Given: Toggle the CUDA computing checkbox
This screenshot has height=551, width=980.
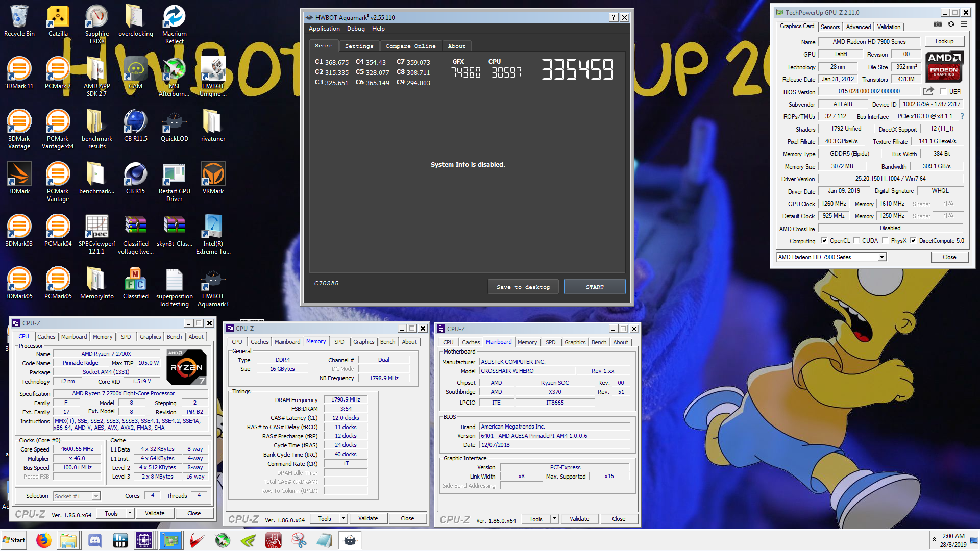Looking at the screenshot, I should tap(856, 241).
